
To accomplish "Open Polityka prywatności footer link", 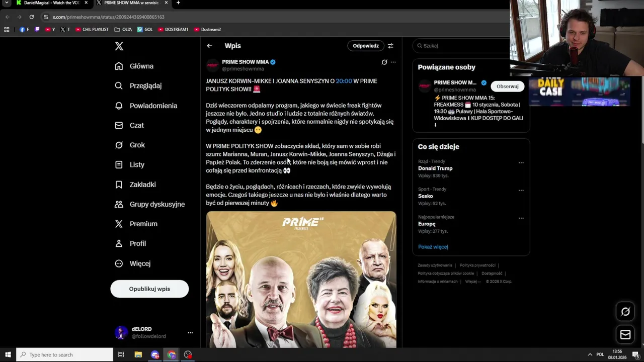I will [x=477, y=265].
